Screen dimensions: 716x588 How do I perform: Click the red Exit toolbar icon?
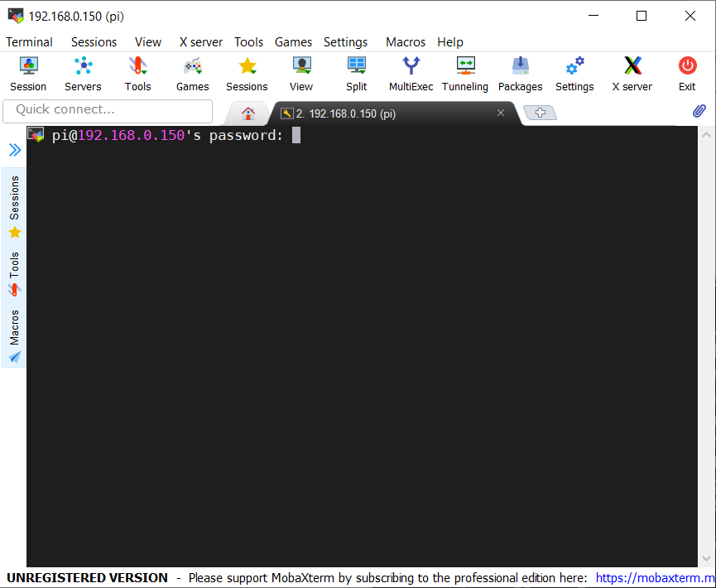coord(687,74)
